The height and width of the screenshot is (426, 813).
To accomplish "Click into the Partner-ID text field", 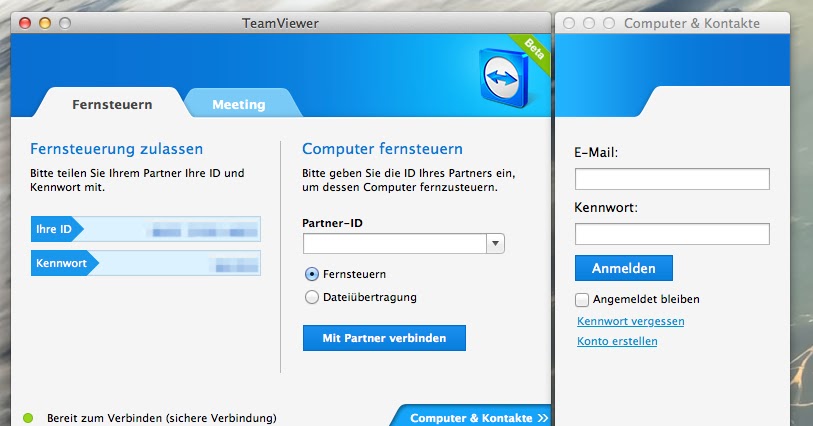I will [x=395, y=244].
